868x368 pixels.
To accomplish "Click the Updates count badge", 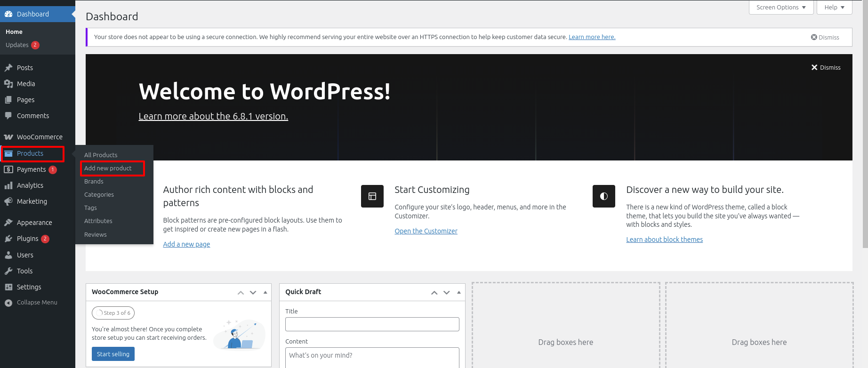I will (x=35, y=45).
